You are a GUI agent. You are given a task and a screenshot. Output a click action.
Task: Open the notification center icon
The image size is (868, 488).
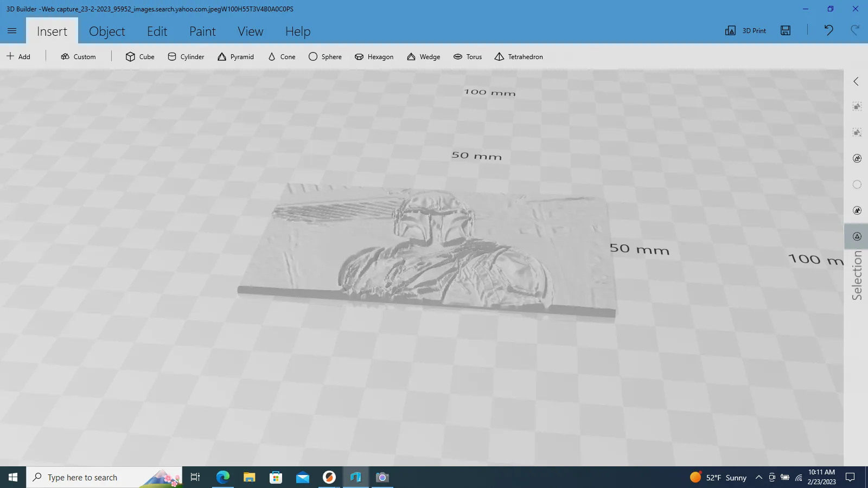[x=850, y=477]
